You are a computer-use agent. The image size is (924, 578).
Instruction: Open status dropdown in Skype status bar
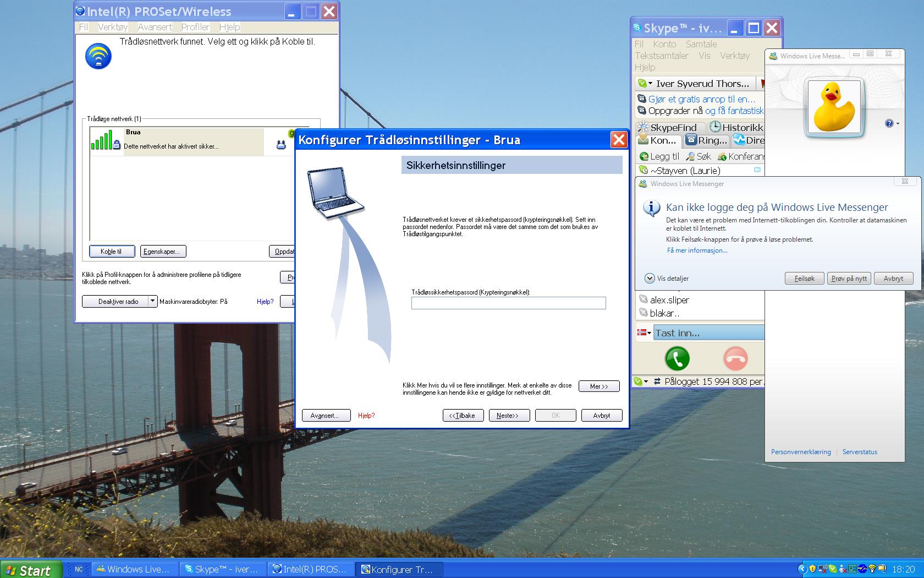pos(641,381)
